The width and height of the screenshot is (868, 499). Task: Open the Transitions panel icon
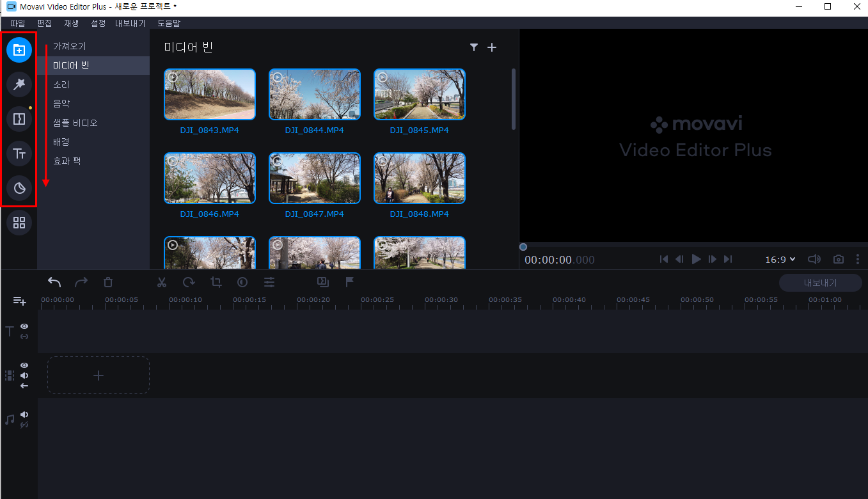19,119
